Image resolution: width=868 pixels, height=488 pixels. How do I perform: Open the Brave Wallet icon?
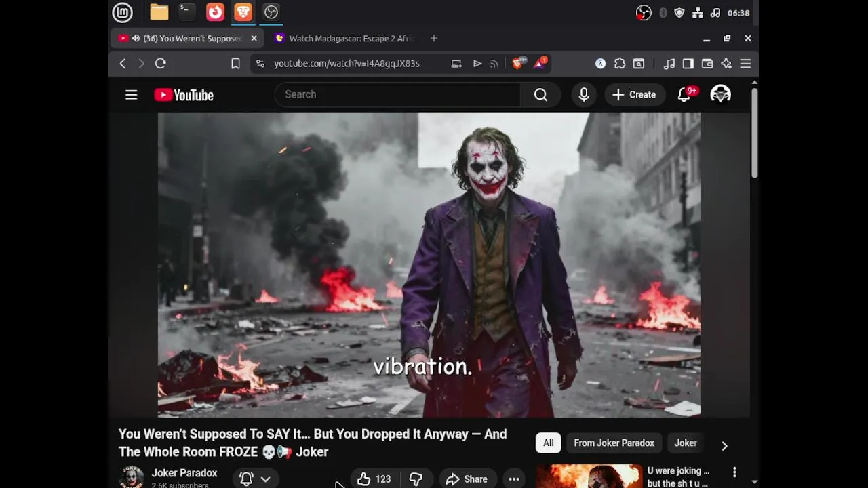(707, 64)
